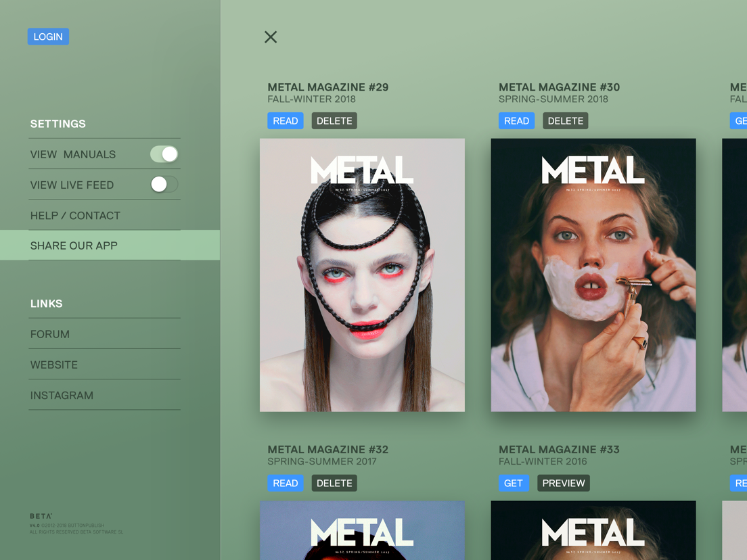Viewport: 747px width, 560px height.
Task: Delete Metal Magazine #29
Action: click(334, 121)
